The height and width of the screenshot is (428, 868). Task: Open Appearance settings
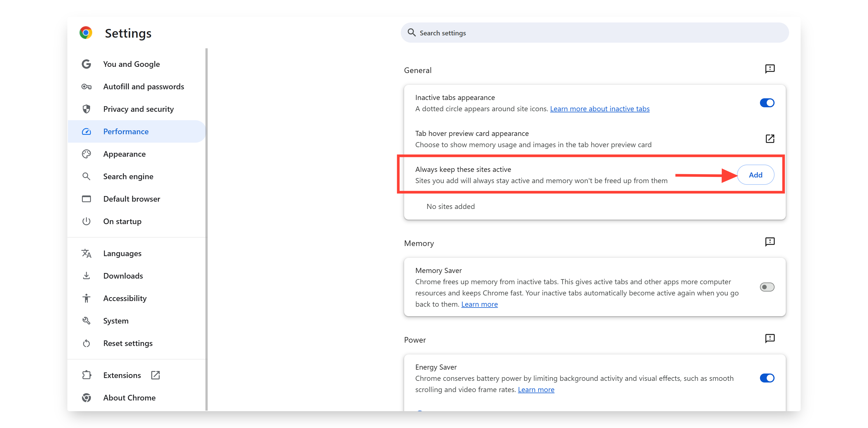(136, 154)
